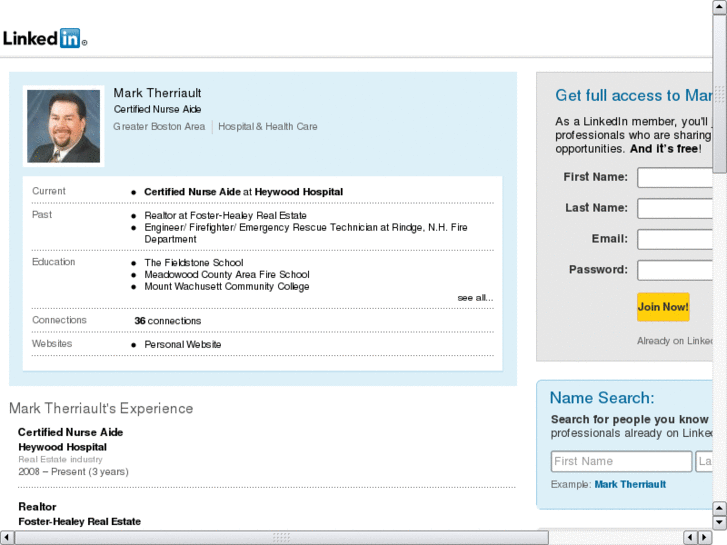The height and width of the screenshot is (545, 727).
Task: Click into the Password field
Action: tap(675, 270)
